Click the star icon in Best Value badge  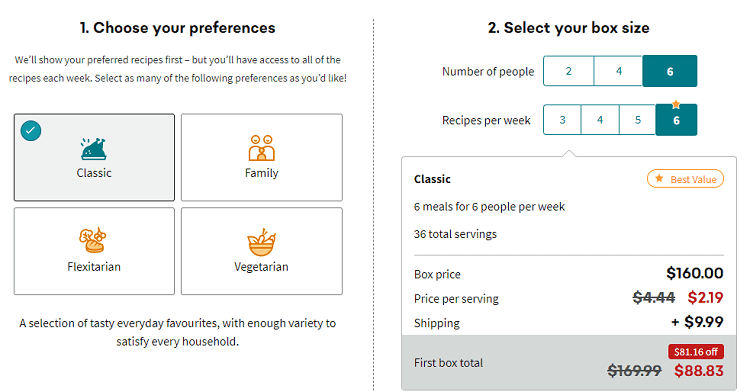[659, 179]
